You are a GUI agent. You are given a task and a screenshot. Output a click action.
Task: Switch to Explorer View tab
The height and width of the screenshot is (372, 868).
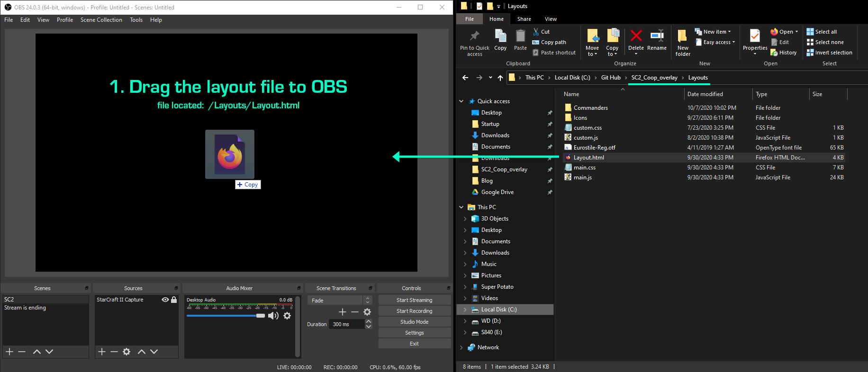pyautogui.click(x=551, y=19)
